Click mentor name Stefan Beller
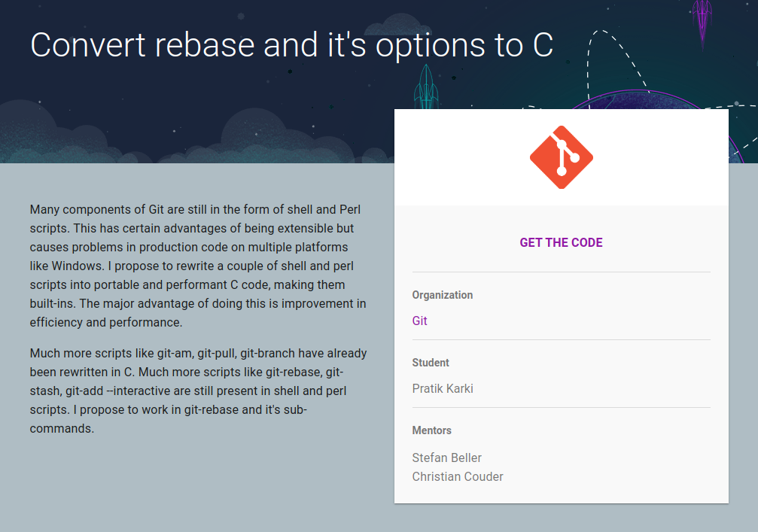The image size is (758, 532). click(x=446, y=458)
